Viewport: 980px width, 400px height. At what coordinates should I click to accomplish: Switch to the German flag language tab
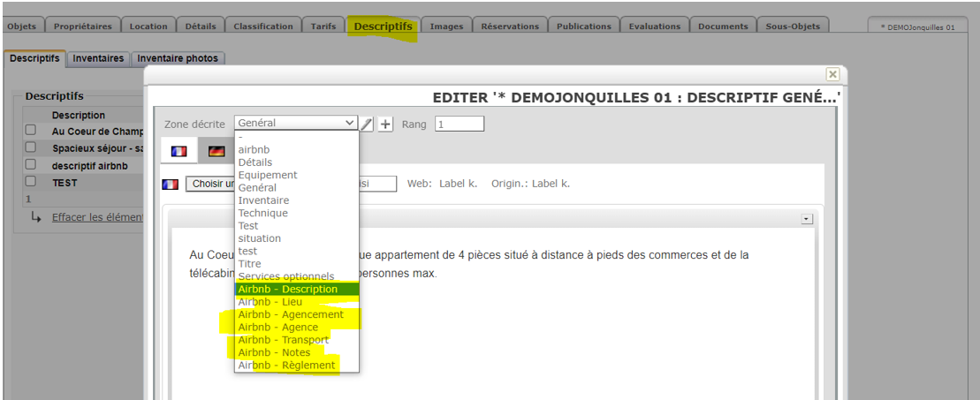coord(216,151)
